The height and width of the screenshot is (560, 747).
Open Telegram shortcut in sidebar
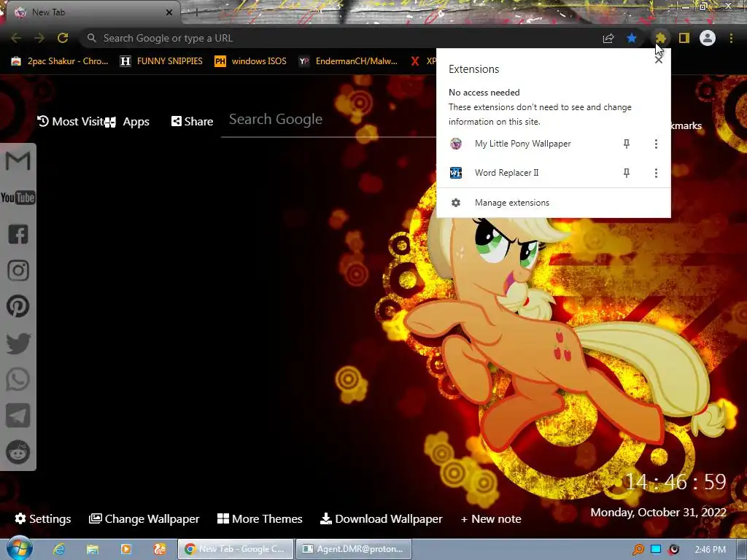(x=18, y=416)
